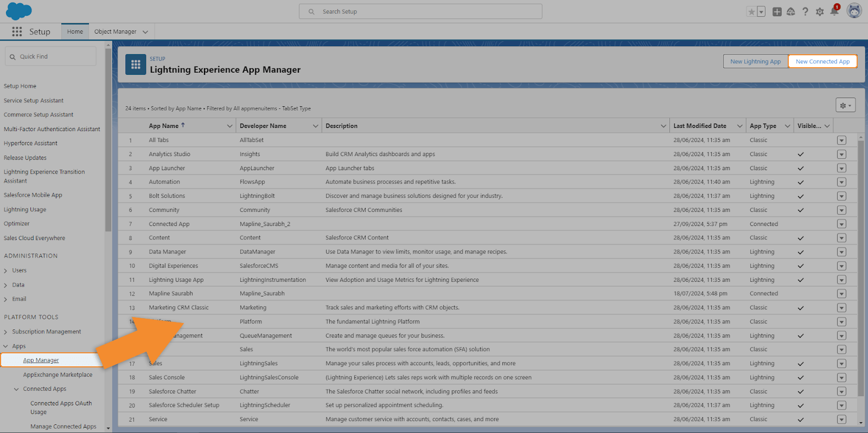Open row actions for Automation
Image resolution: width=868 pixels, height=433 pixels.
click(x=841, y=182)
